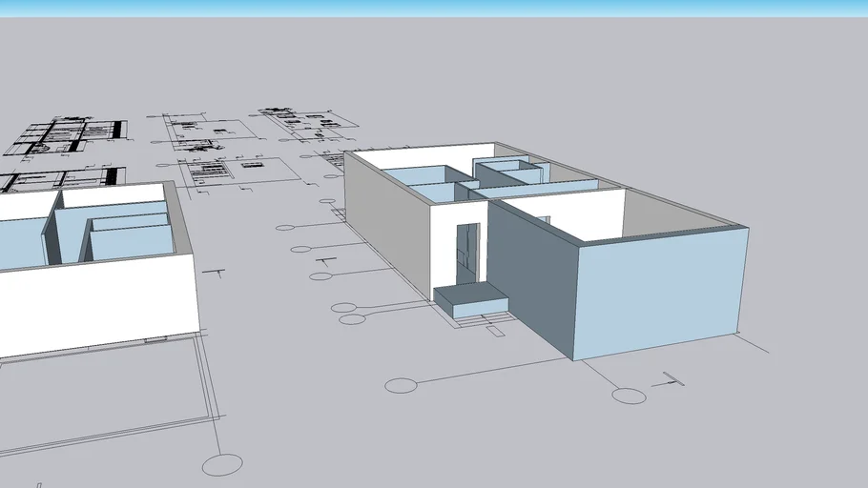Select the blue interior partition in the left building
The width and height of the screenshot is (868, 488).
(x=131, y=242)
